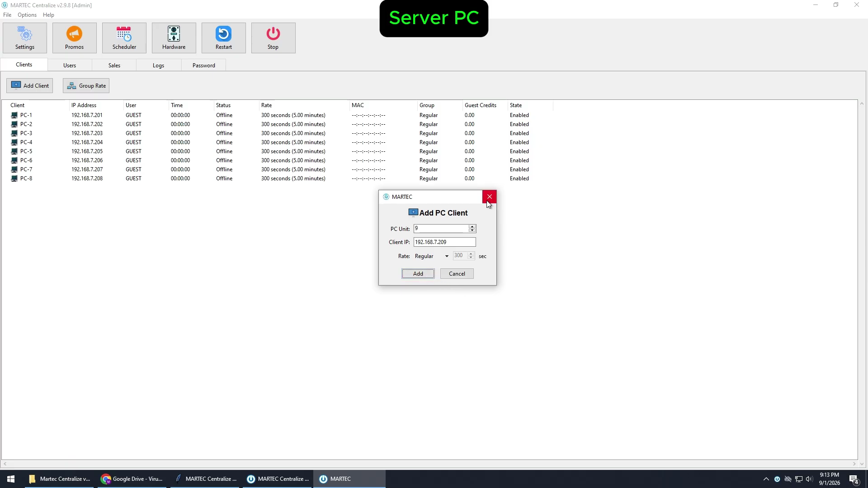The height and width of the screenshot is (488, 868).
Task: Open the Martec Centralize folder taskbar item
Action: click(x=60, y=479)
